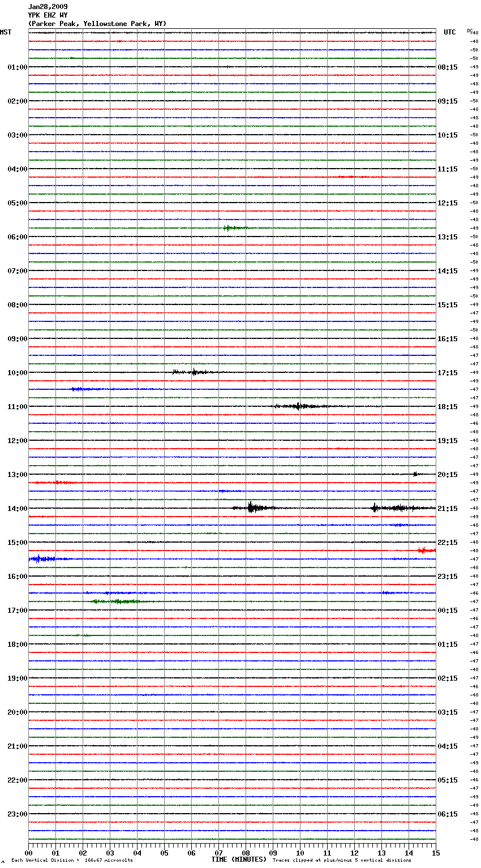Click the red burst below the 15:00 trace end
The image size is (481, 868).
click(x=426, y=550)
